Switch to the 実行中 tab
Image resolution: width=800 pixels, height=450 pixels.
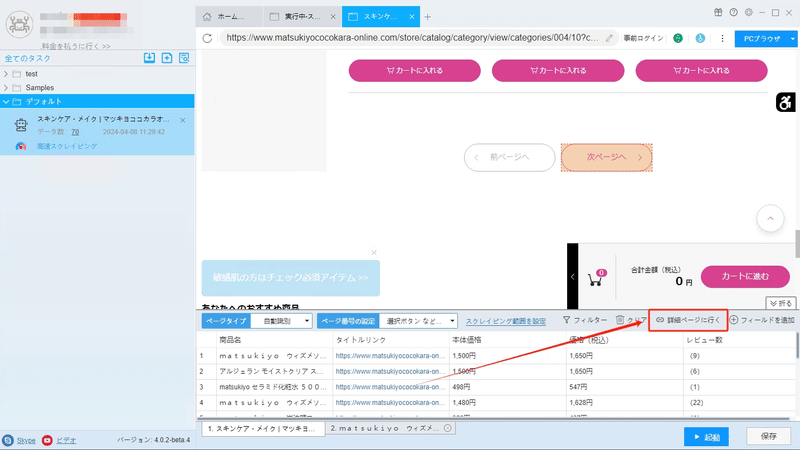coord(302,17)
